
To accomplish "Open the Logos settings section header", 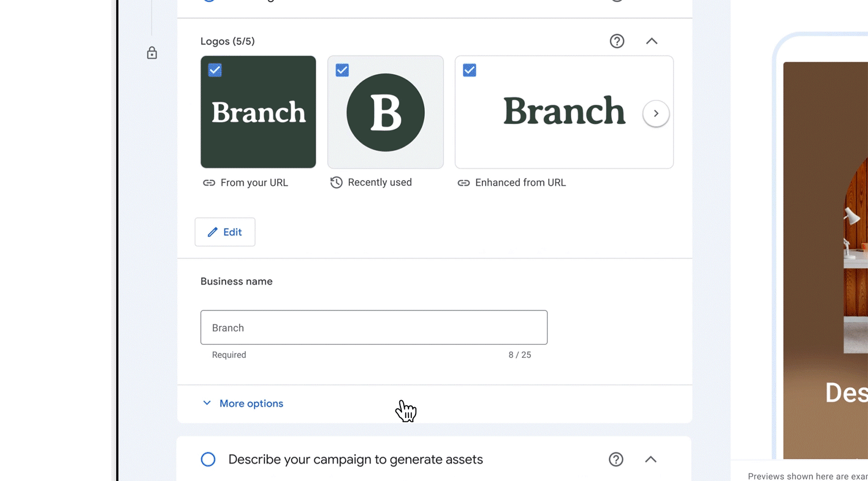I will pos(228,41).
